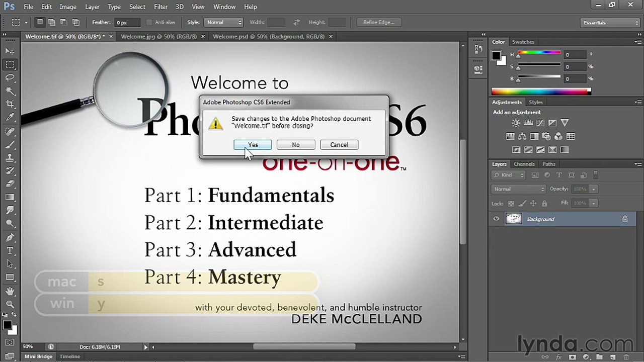Open the Layer menu
This screenshot has width=644, height=362.
pos(92,7)
